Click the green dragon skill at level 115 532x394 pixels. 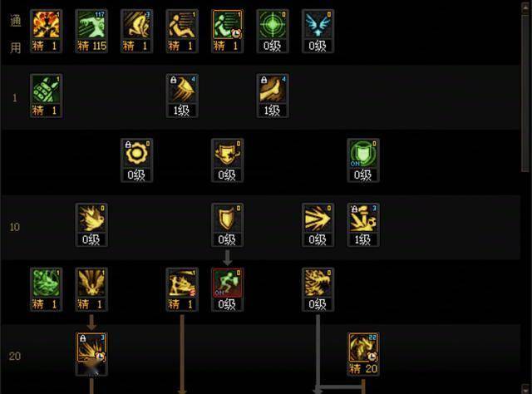(x=91, y=32)
